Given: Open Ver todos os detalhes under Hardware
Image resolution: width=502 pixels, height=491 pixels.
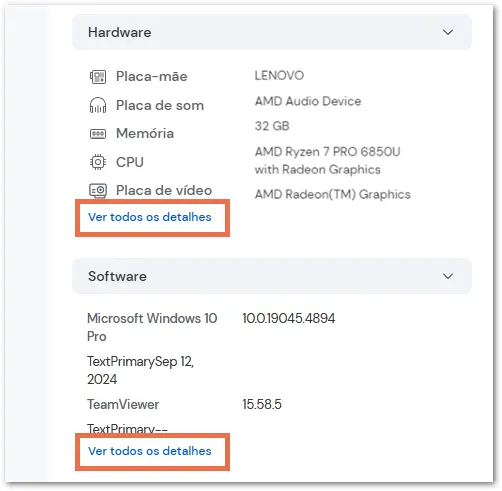Looking at the screenshot, I should tap(150, 217).
